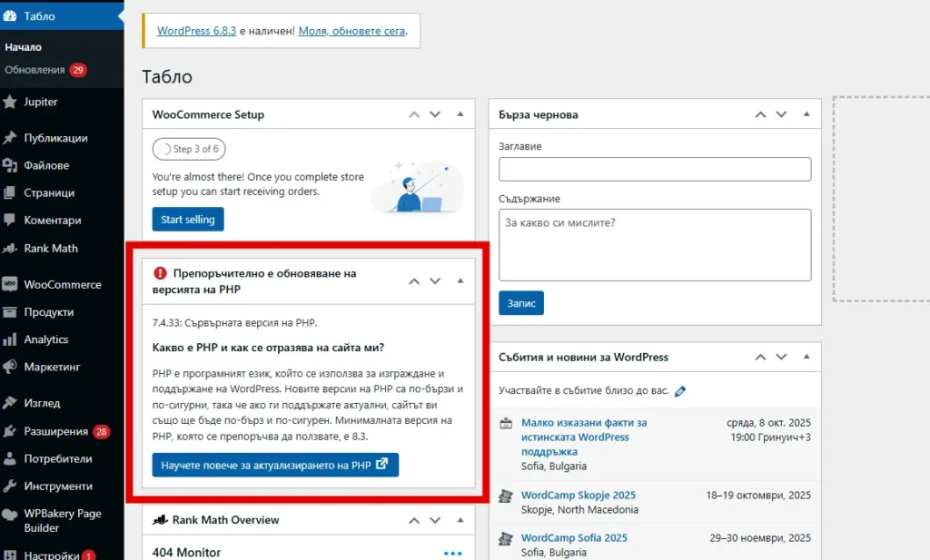
Task: Click the Маркетинг megaphone icon
Action: (9, 367)
